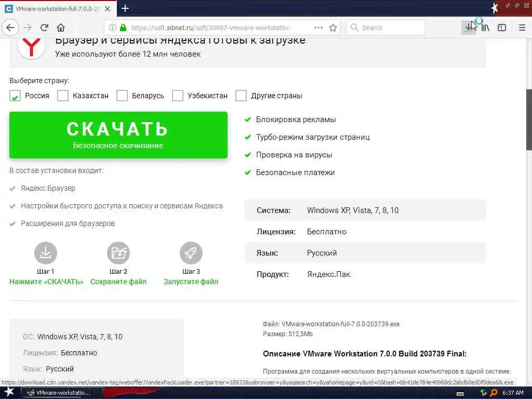This screenshot has width=532, height=399.
Task: Click Windows XP, Vista, 7, 8, 10 Система value
Action: [x=353, y=210]
